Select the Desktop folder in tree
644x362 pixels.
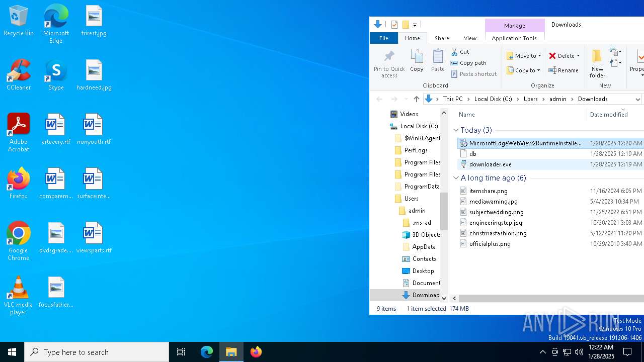pos(423,271)
